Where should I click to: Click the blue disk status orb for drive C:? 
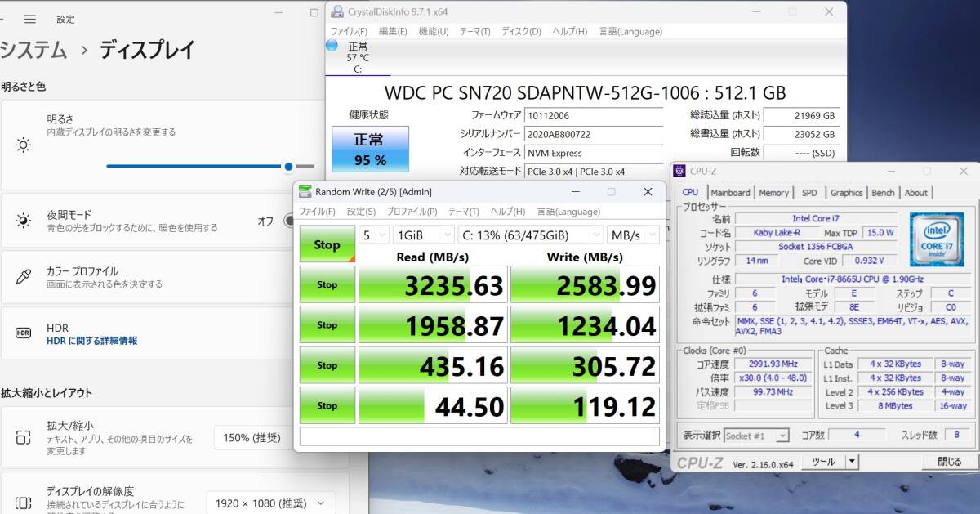[x=332, y=46]
